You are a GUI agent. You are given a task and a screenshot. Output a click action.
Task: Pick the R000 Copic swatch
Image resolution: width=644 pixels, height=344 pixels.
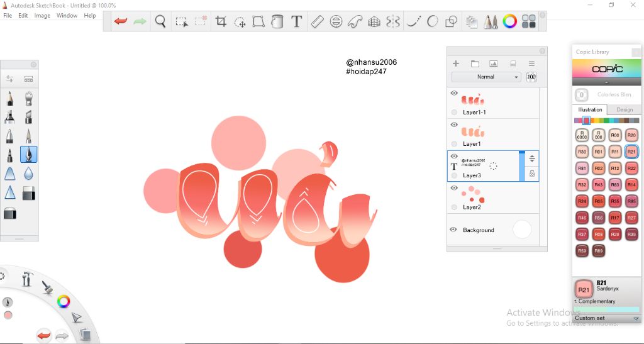(x=599, y=135)
